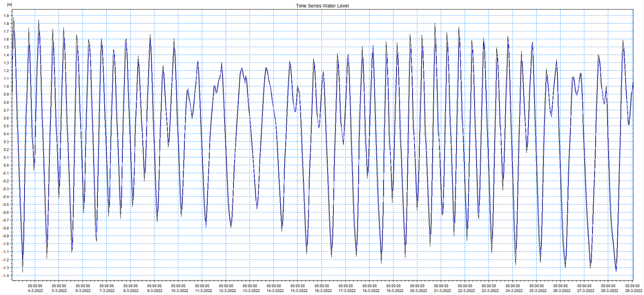Select the 9-3-2022 date label
Viewport: 644px width, 295px height.
[155, 291]
